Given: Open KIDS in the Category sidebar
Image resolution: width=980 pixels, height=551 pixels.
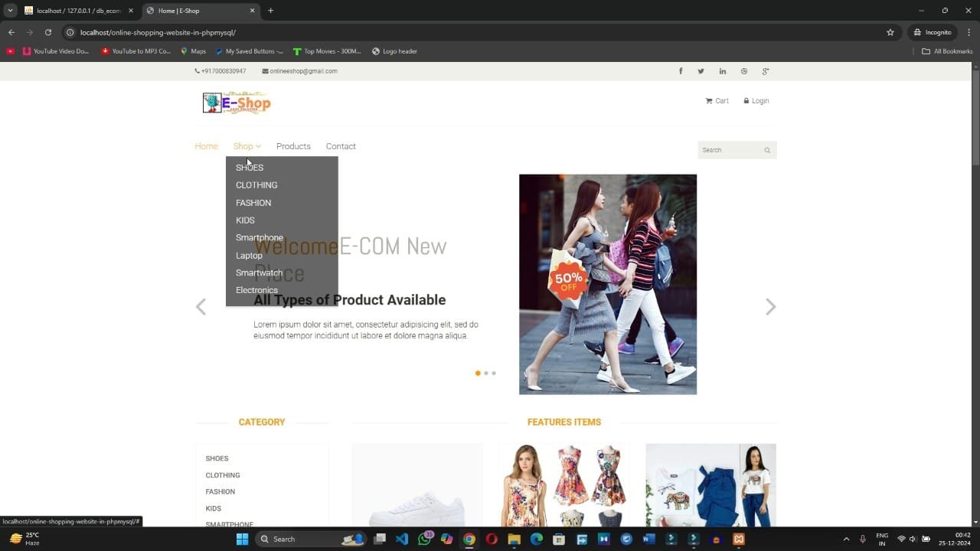Looking at the screenshot, I should tap(214, 508).
